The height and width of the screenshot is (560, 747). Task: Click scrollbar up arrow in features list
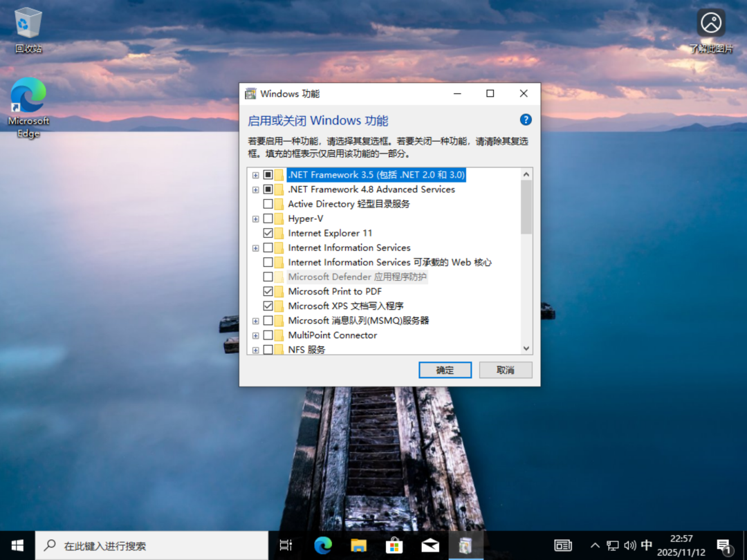tap(526, 174)
